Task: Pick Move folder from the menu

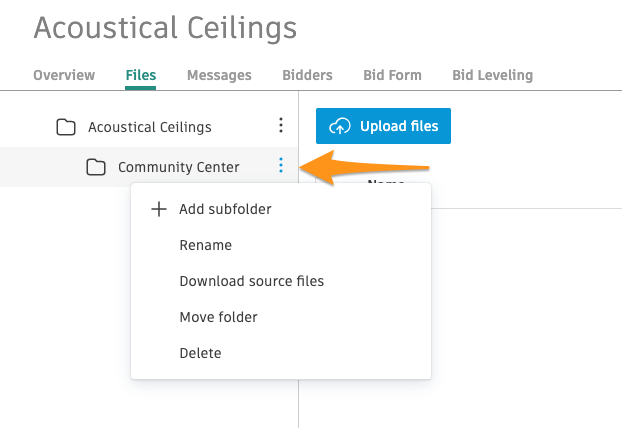Action: tap(218, 317)
